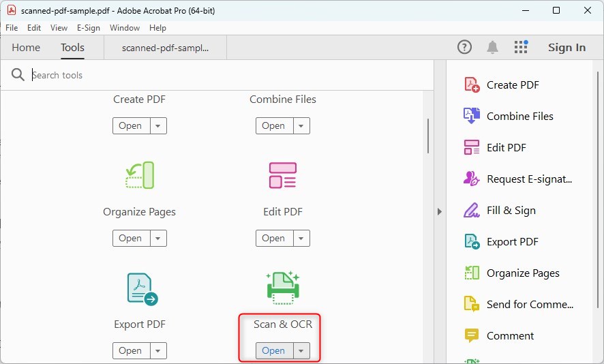Viewport: 604px width, 364px height.
Task: Maximize the Acrobat window
Action: [x=556, y=10]
